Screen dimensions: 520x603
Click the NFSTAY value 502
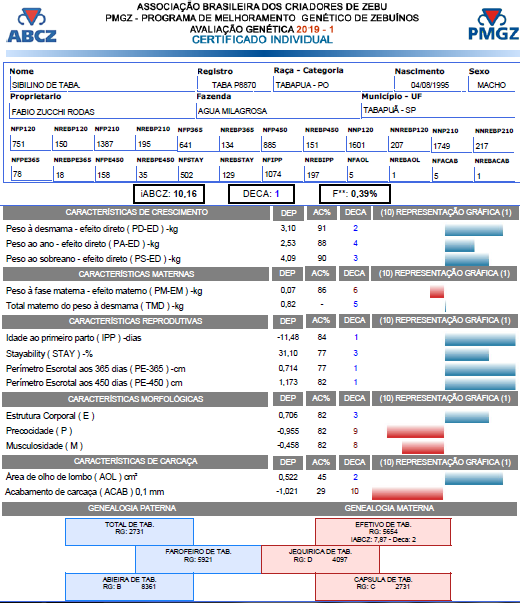click(187, 175)
